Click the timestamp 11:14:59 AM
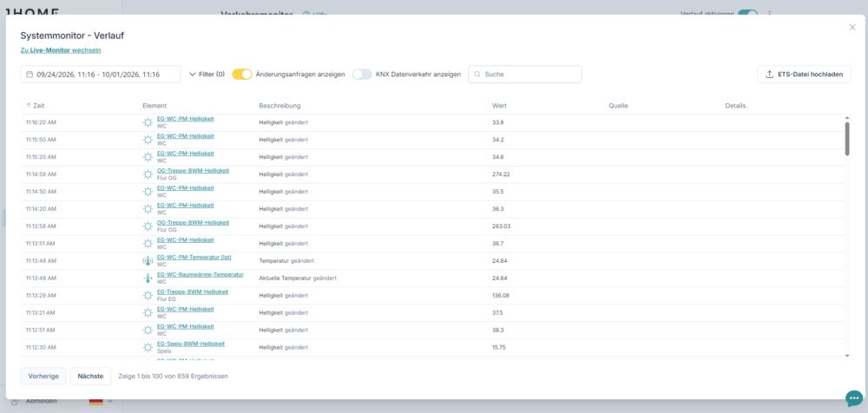Viewport: 868px width, 413px height. click(x=41, y=174)
